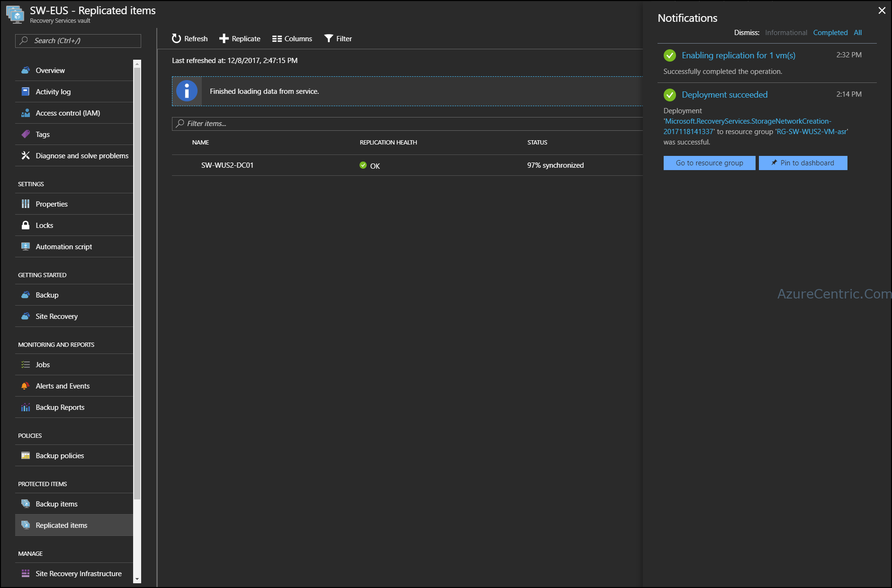Screen dimensions: 892x588
Task: Open the Overview menu item
Action: pyautogui.click(x=74, y=70)
